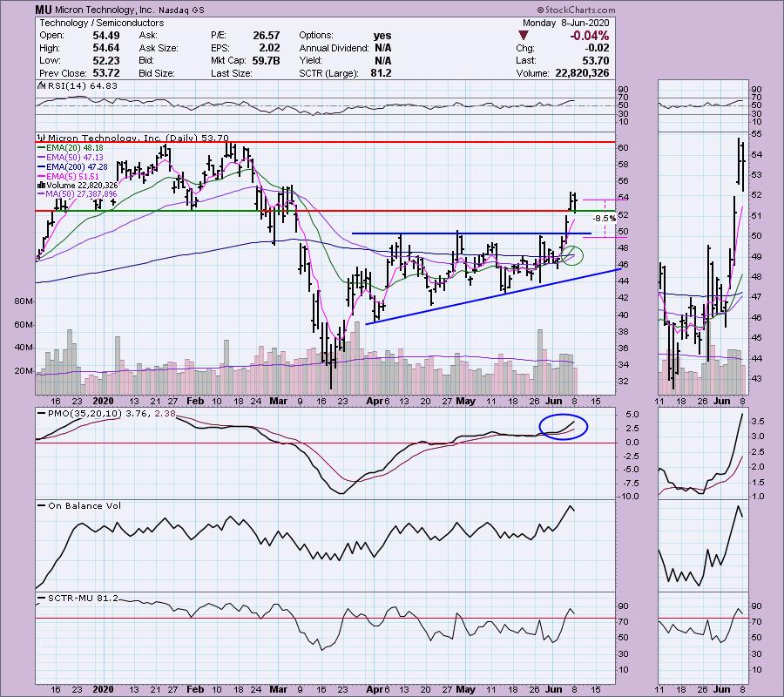Click the P/E value 26.57
The height and width of the screenshot is (697, 784).
click(266, 36)
